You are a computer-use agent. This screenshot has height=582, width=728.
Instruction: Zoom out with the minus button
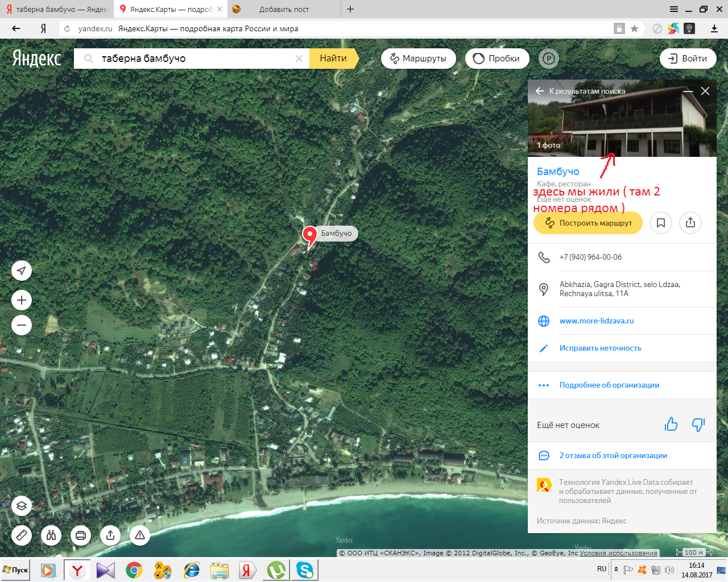click(22, 325)
